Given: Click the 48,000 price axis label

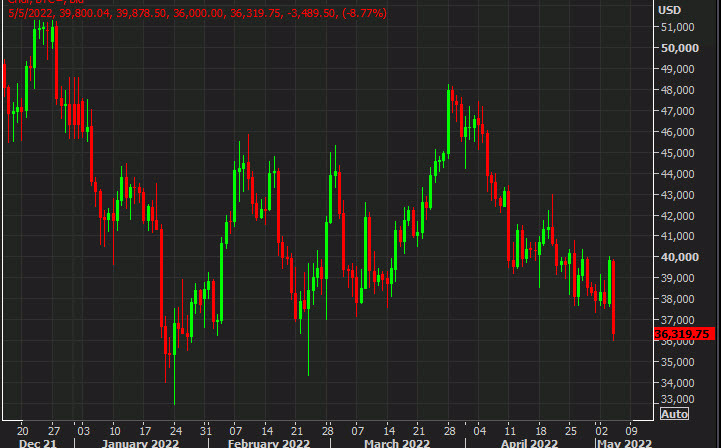Looking at the screenshot, I should pos(678,90).
